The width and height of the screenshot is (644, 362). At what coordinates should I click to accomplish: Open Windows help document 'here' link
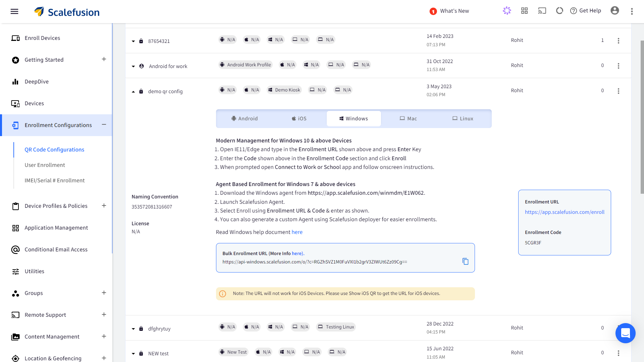297,232
